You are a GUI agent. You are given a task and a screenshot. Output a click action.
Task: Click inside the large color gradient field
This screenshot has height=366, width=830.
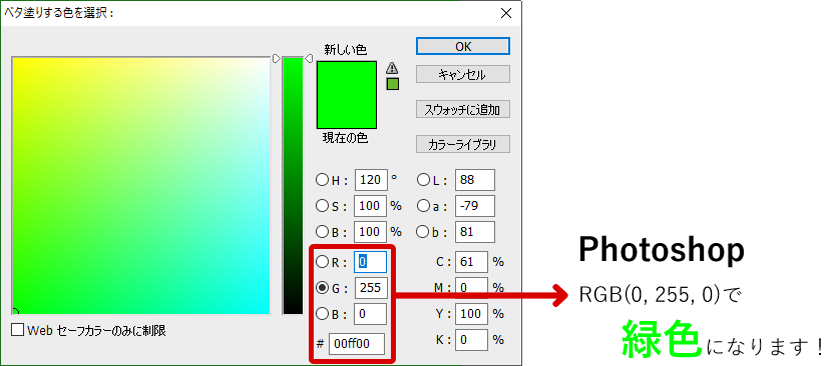click(x=141, y=185)
